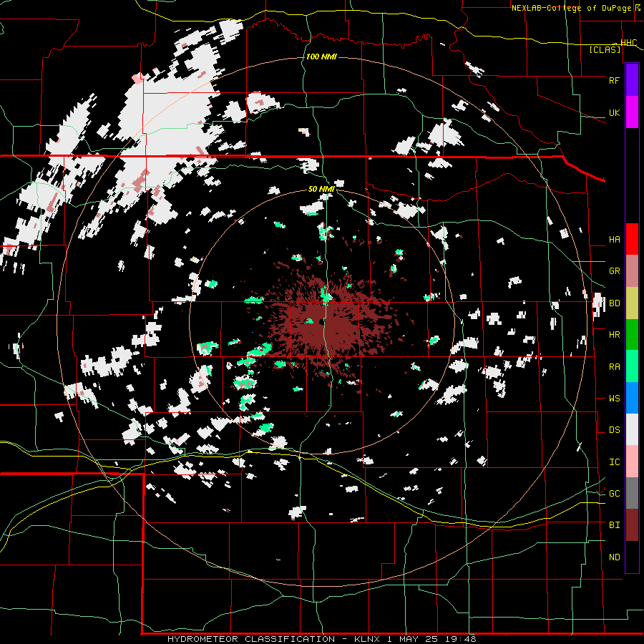Click the IC label beside the legend
This screenshot has width=644, height=644.
click(x=614, y=462)
